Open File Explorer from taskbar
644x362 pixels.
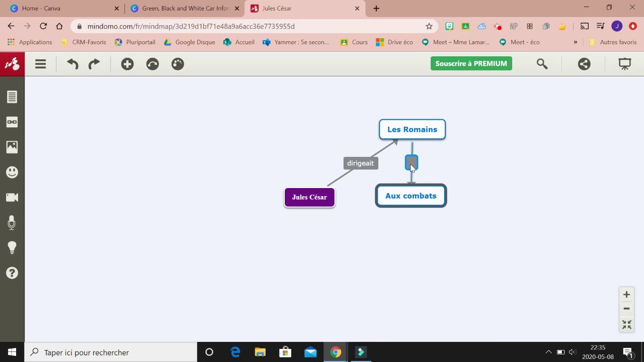(260, 352)
